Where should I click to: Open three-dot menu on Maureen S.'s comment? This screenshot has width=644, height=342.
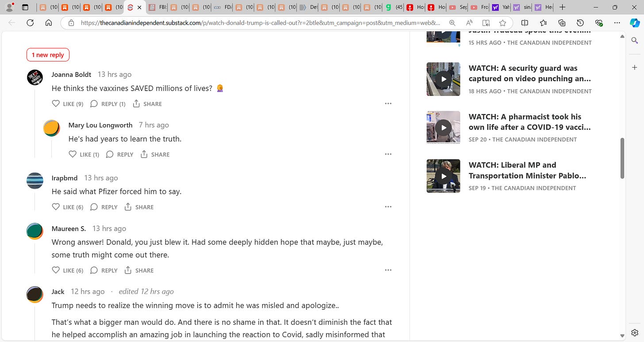388,270
